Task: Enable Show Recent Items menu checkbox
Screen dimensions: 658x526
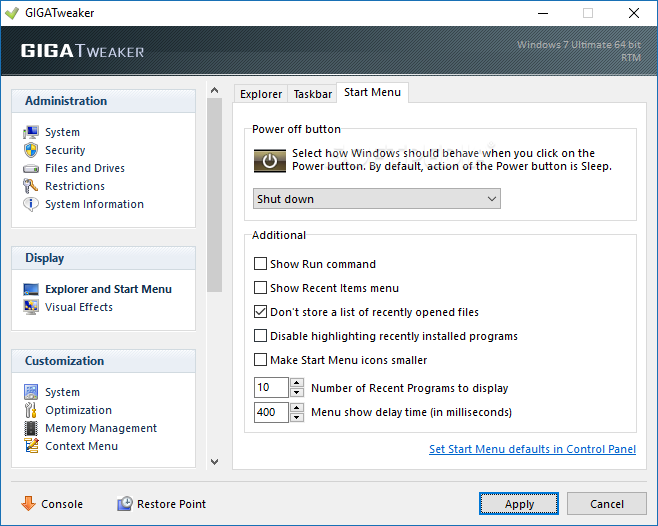Action: [260, 288]
